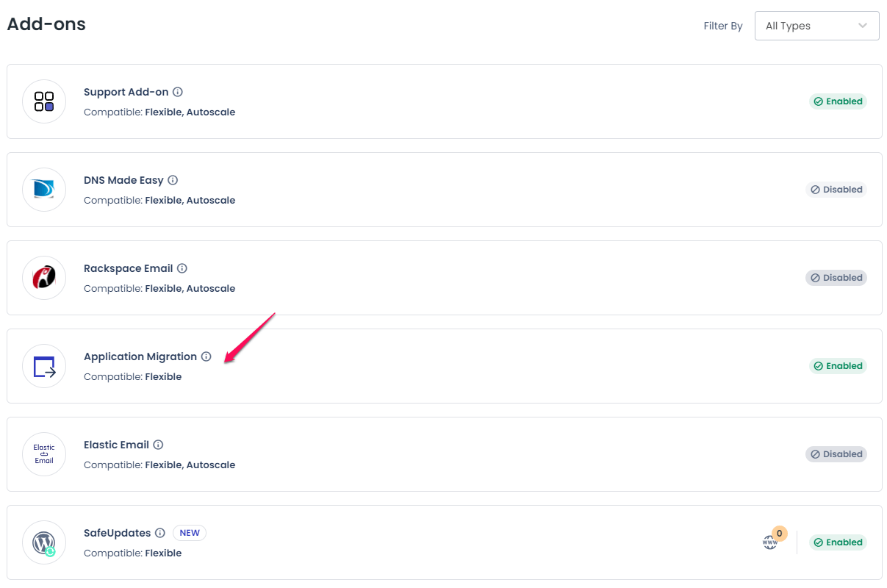This screenshot has height=588, width=887.
Task: Toggle the Support Add-on Enabled status
Action: pyautogui.click(x=838, y=101)
